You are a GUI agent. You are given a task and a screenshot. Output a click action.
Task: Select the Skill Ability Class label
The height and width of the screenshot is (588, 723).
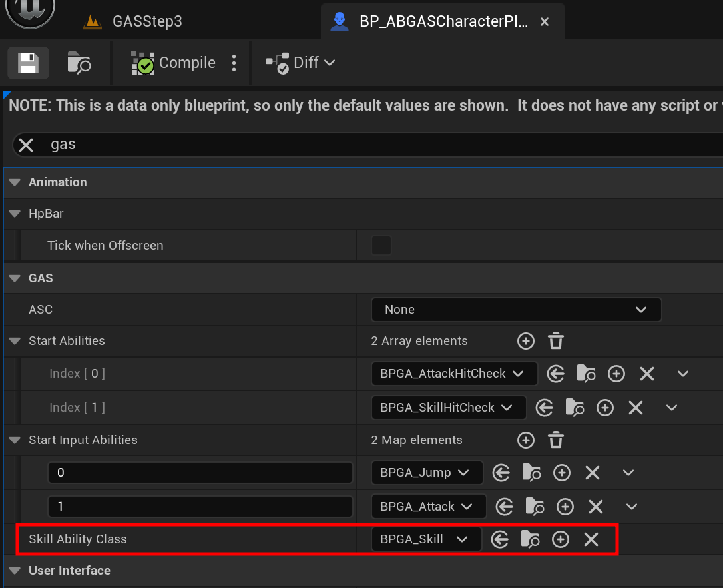(x=77, y=539)
